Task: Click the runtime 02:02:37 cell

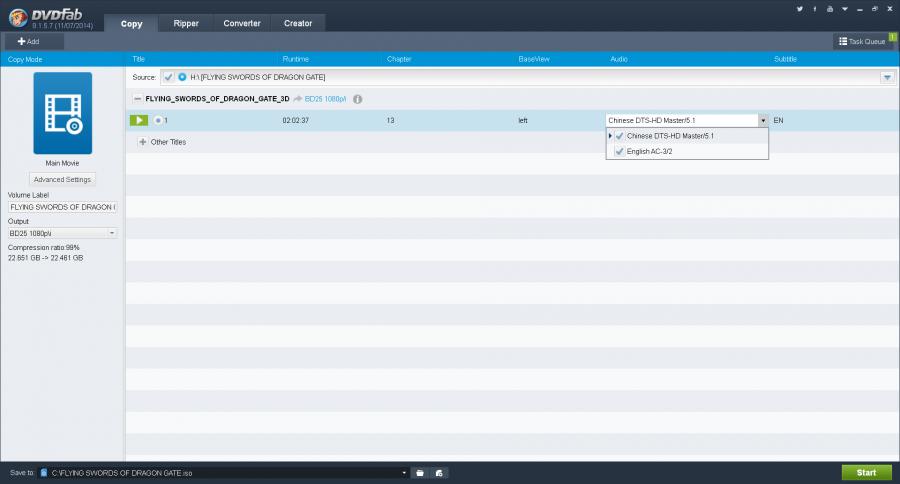Action: point(296,121)
